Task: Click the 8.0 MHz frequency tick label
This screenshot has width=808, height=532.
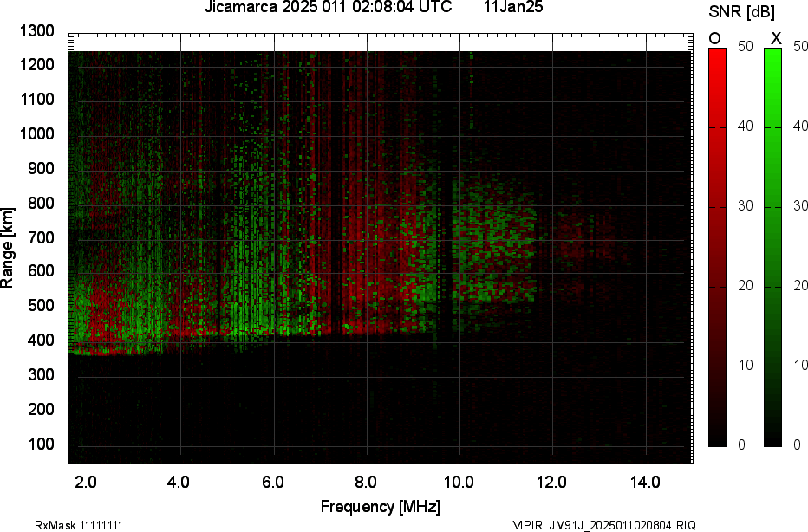Action: click(x=366, y=482)
